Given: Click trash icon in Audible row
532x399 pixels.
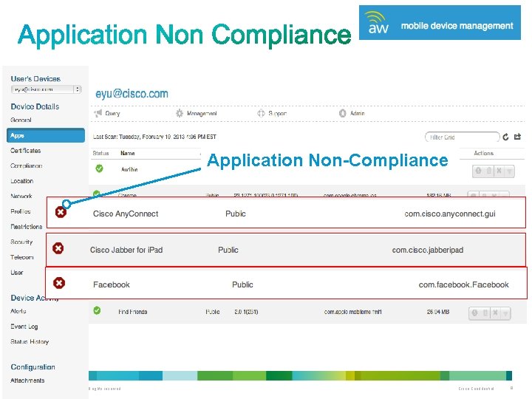Looking at the screenshot, I should click(489, 171).
